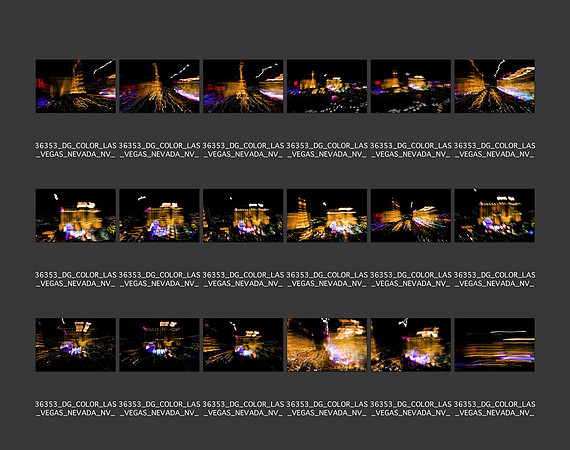This screenshot has height=450, width=570.
Task: Click filename label under last top-row thumbnail
Action: point(494,150)
